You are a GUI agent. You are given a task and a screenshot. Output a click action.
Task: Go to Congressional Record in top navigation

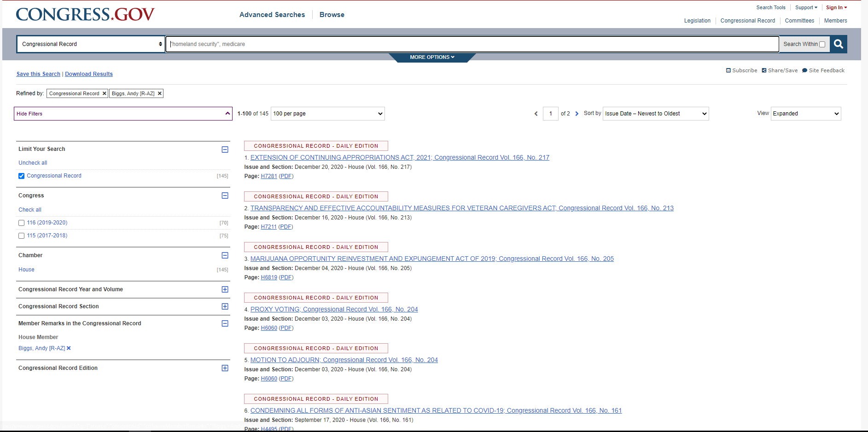point(748,21)
